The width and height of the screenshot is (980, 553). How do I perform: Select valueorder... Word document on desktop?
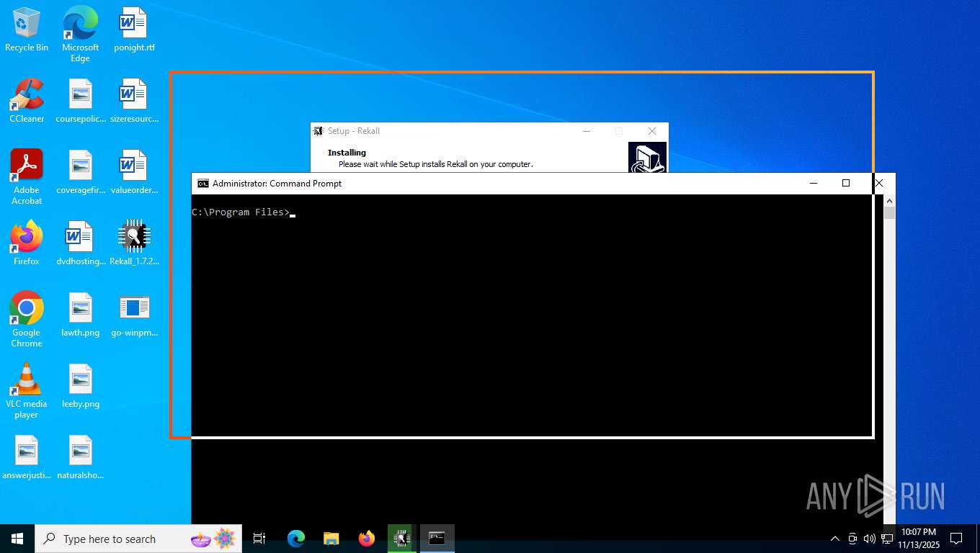coord(134,172)
